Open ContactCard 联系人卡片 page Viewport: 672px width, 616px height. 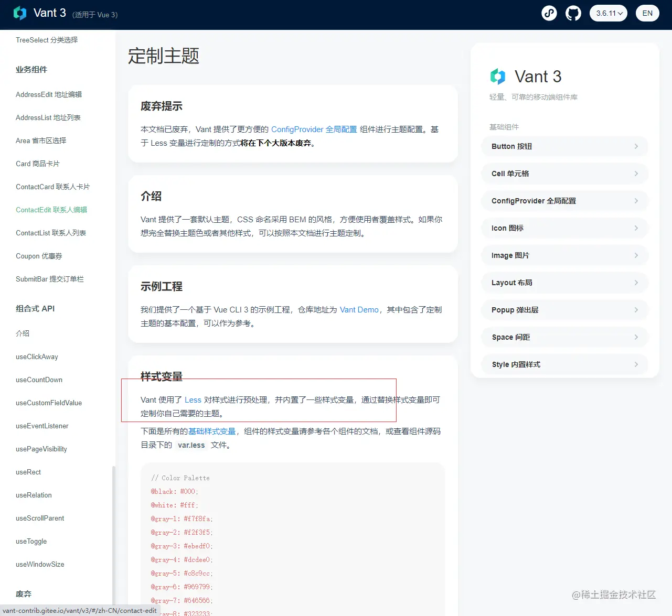point(52,187)
